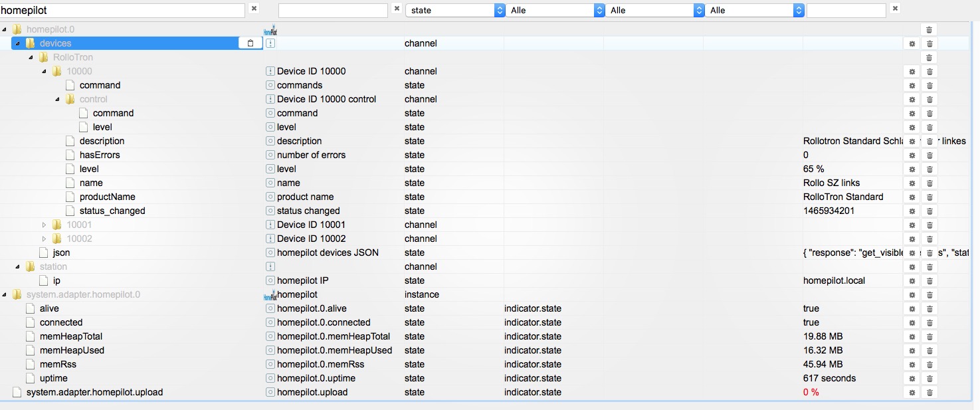Image resolution: width=980 pixels, height=410 pixels.
Task: Click the value 617 seconds
Action: tap(829, 378)
